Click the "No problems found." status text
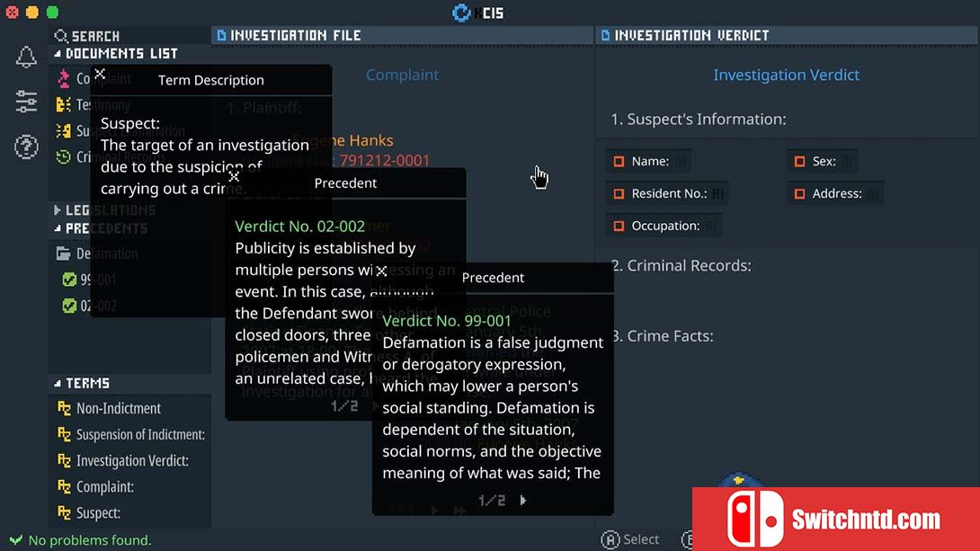The image size is (980, 551). [90, 540]
